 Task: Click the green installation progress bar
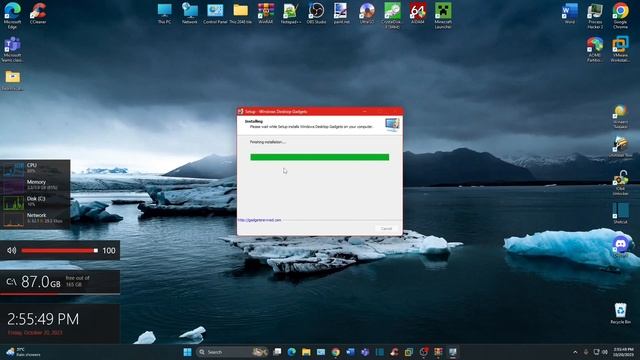tap(320, 157)
